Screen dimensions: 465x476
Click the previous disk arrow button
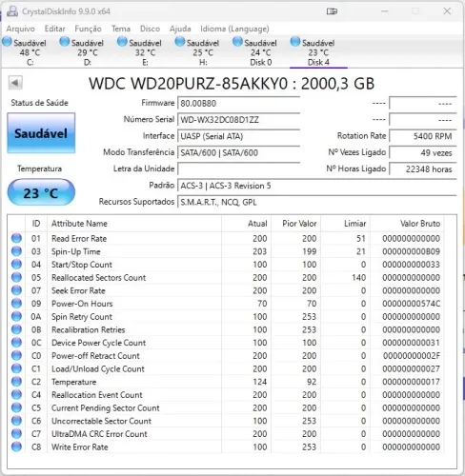15,83
